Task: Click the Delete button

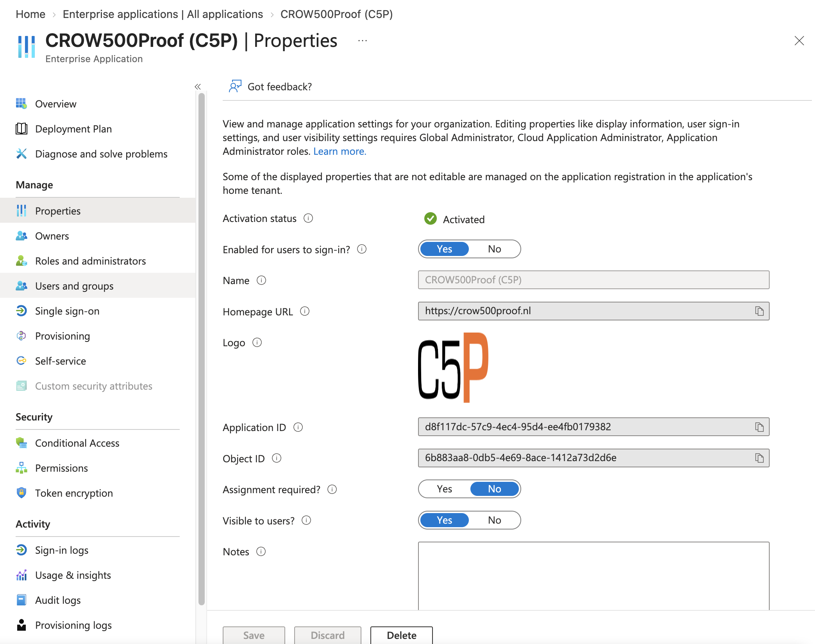Action: pos(401,635)
